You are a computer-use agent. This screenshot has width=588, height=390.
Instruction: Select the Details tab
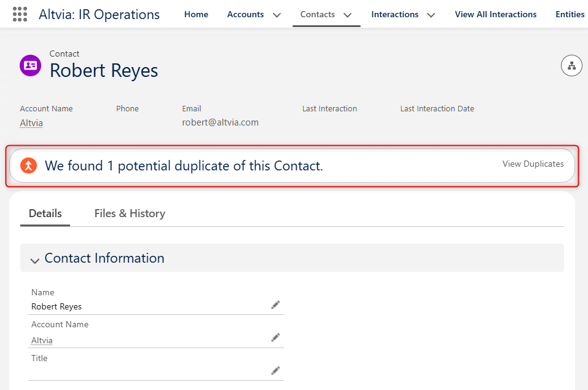click(45, 213)
